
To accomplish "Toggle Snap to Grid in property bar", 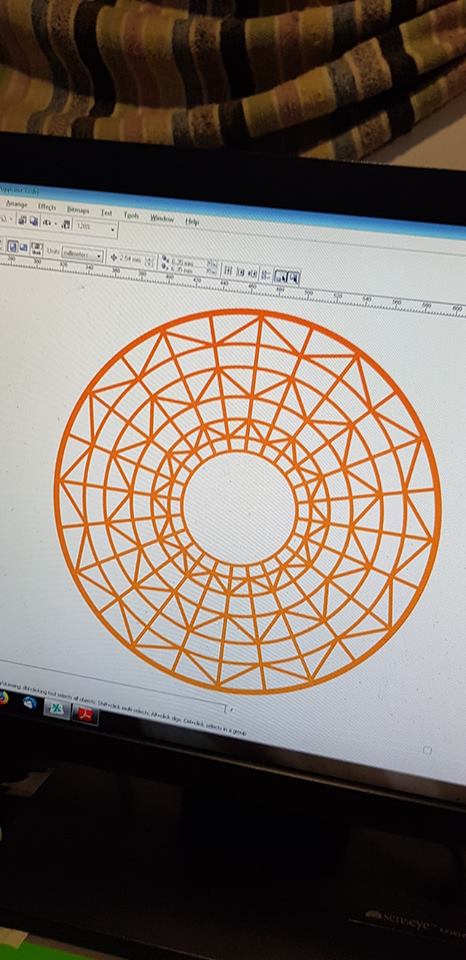I will click(228, 271).
